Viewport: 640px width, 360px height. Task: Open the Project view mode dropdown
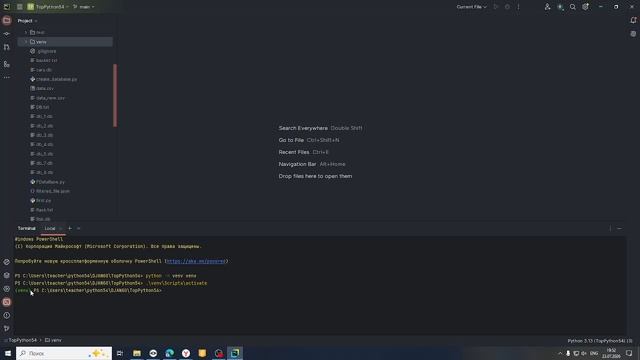[27, 20]
